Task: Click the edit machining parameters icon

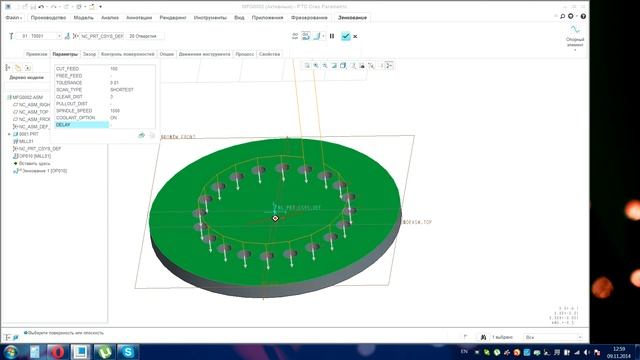Action: tap(142, 135)
